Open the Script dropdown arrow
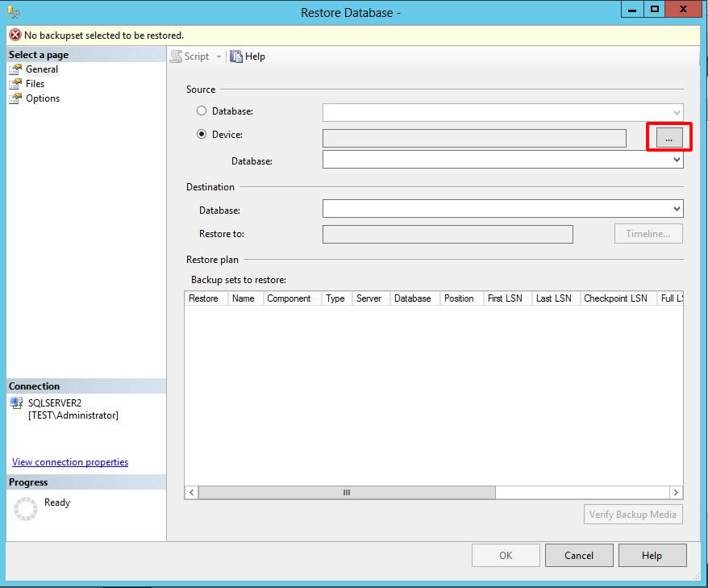 219,56
